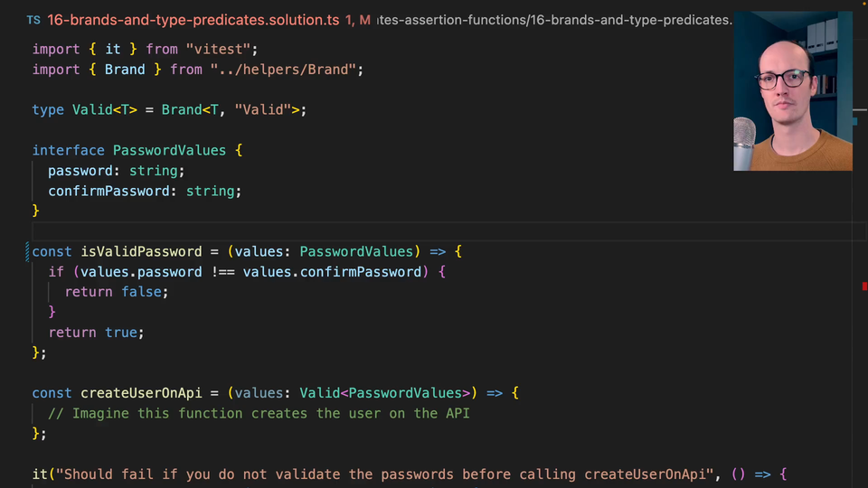Click the "../helpers/Brand" import path

(287, 70)
